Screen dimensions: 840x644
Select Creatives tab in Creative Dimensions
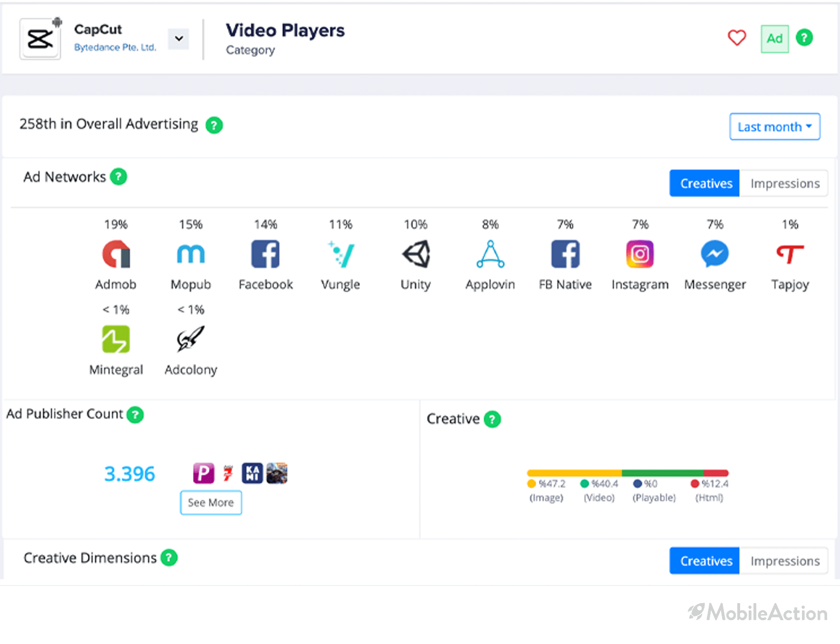tap(704, 561)
